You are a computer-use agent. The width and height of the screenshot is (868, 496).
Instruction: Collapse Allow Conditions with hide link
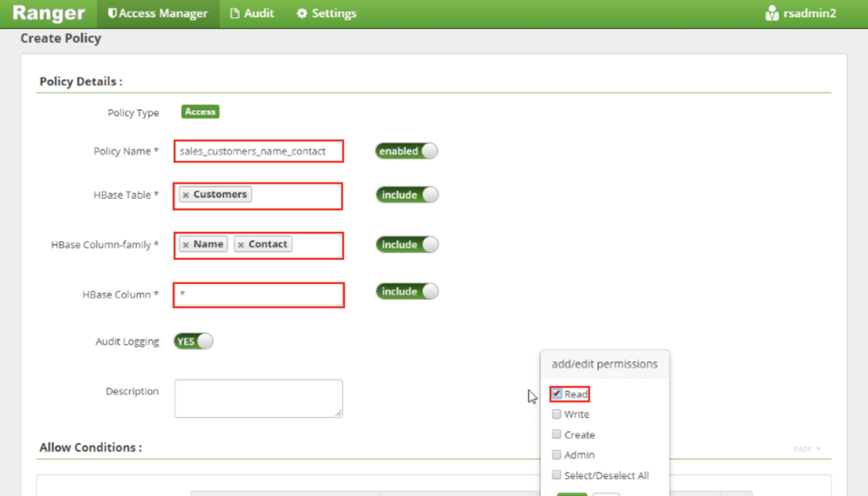[807, 448]
